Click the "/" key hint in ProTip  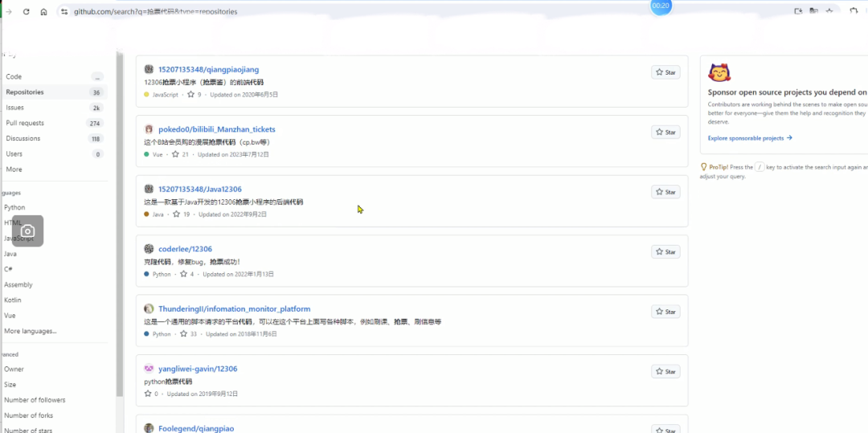[759, 167]
